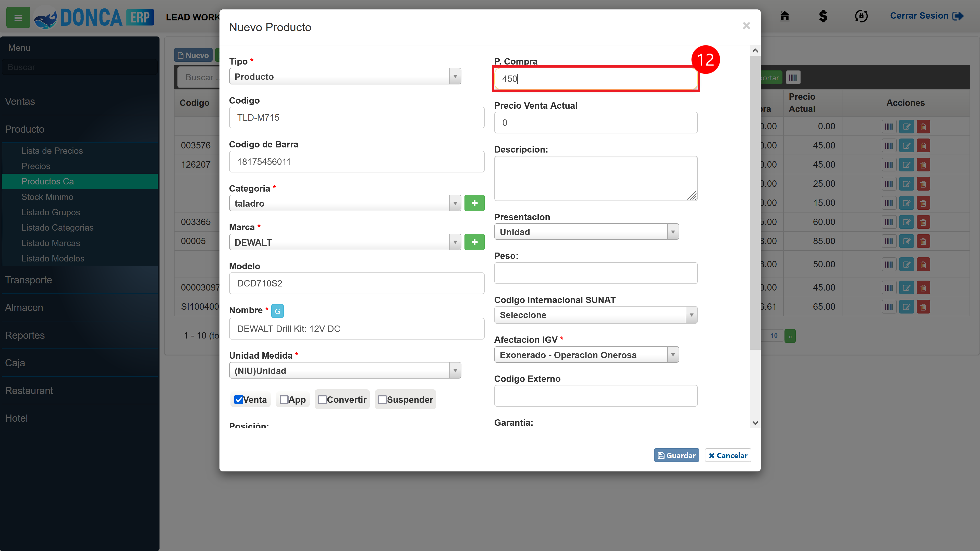
Task: Click the Peso input field
Action: coord(596,273)
